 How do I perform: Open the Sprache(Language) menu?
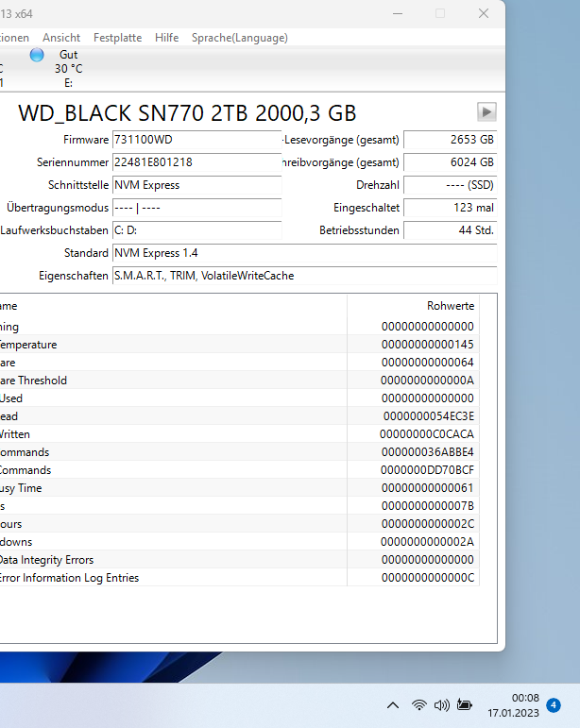(240, 38)
